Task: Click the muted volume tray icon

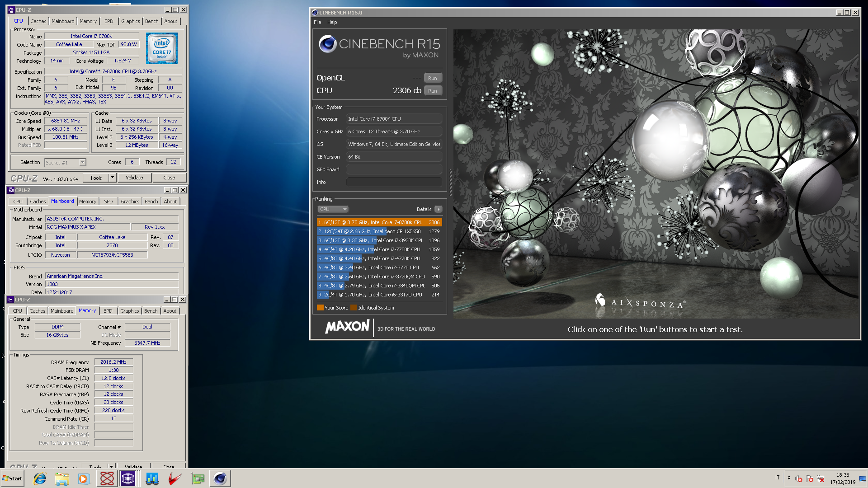Action: (799, 479)
